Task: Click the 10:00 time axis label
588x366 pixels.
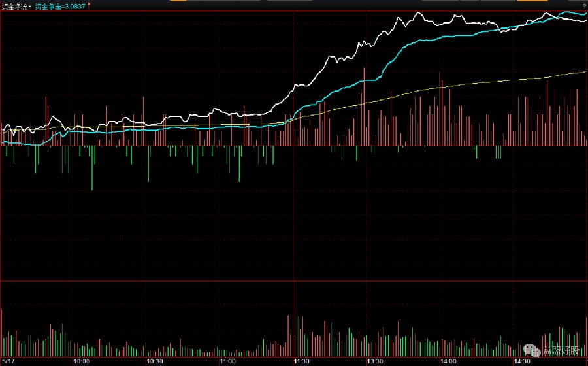Action: pos(82,361)
